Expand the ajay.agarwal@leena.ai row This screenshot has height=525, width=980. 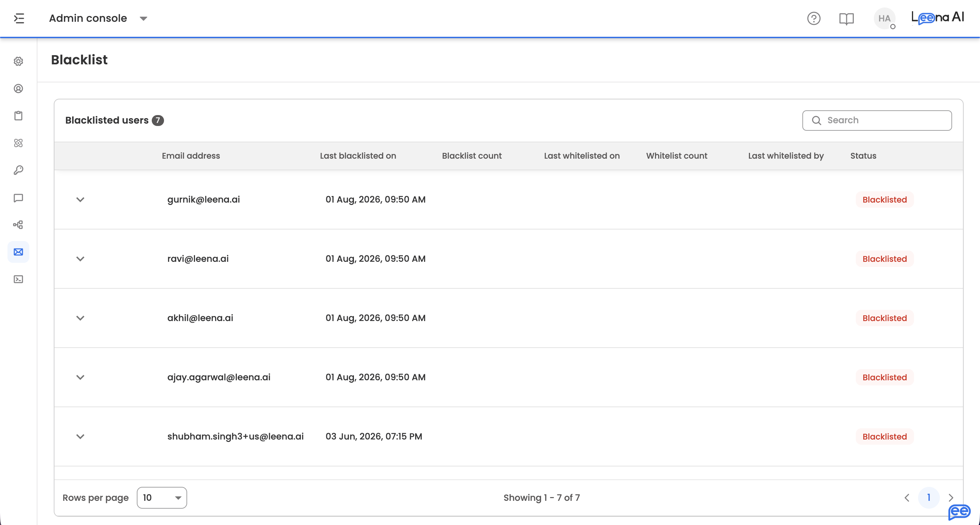pyautogui.click(x=80, y=377)
